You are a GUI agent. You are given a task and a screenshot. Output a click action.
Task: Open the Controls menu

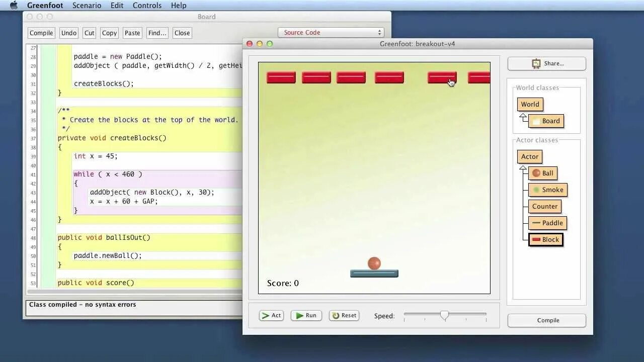(x=147, y=6)
